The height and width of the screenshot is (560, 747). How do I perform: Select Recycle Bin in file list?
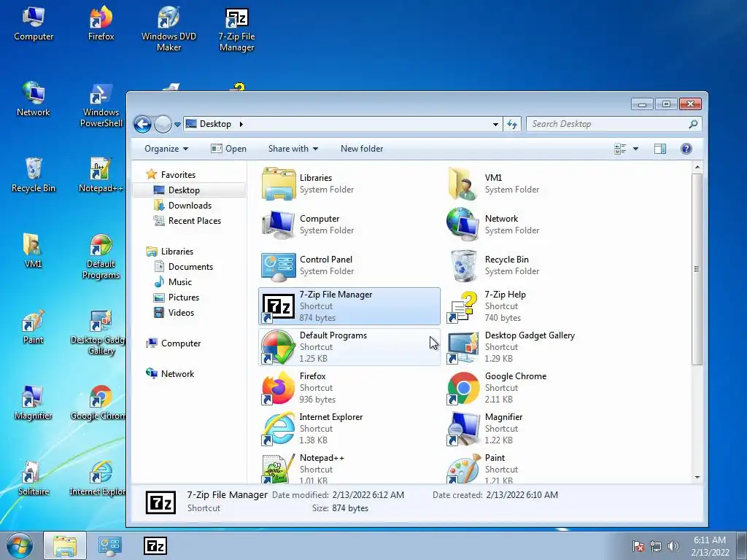click(536, 265)
